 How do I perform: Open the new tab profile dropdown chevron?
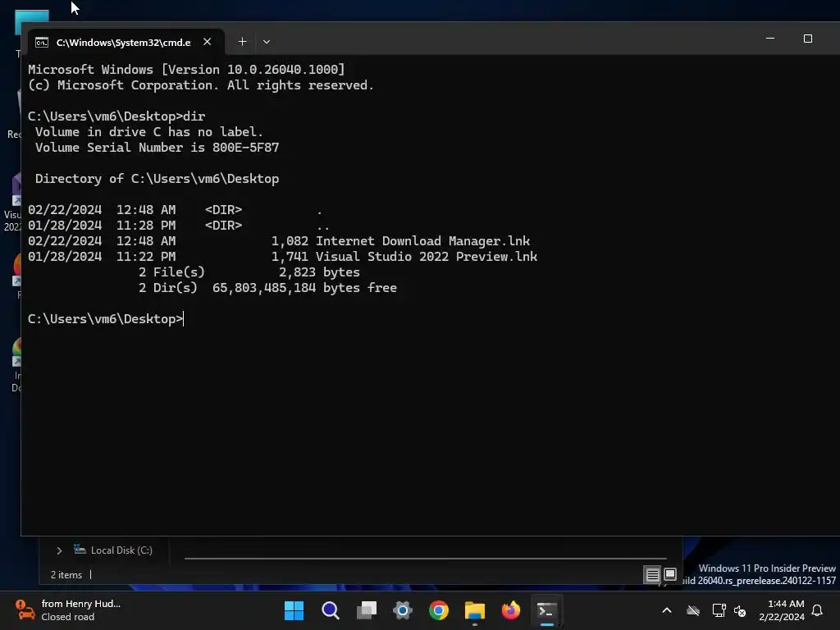coord(267,42)
